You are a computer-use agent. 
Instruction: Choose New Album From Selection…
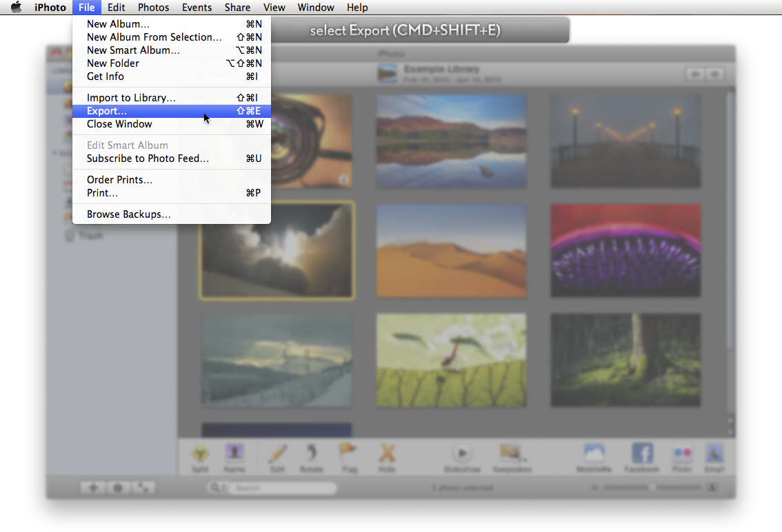pos(172,37)
